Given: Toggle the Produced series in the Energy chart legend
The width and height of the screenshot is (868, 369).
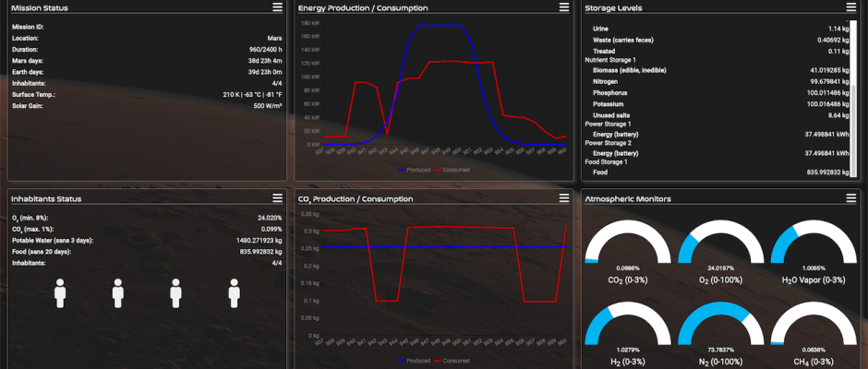Looking at the screenshot, I should pos(413,170).
